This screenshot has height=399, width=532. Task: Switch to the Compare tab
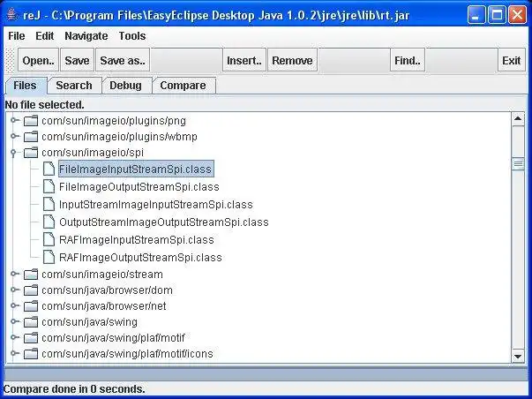point(184,86)
